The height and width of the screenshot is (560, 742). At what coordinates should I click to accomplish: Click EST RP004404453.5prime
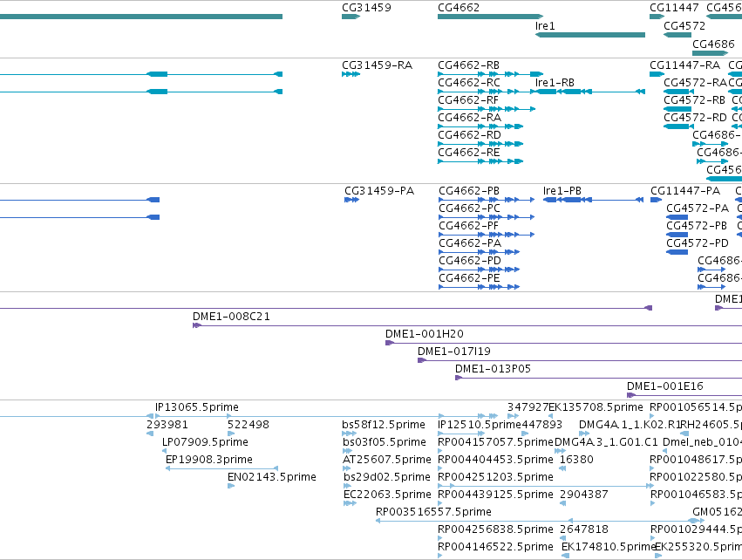click(495, 460)
